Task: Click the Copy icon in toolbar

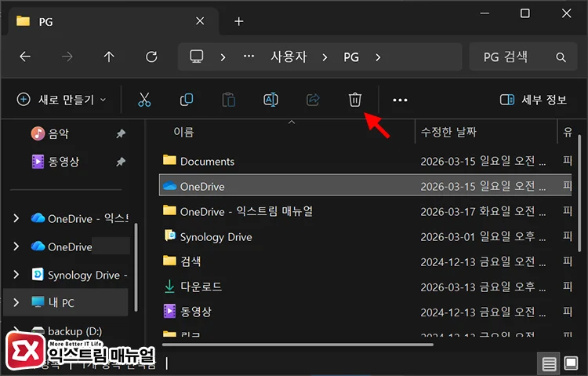Action: pos(187,100)
